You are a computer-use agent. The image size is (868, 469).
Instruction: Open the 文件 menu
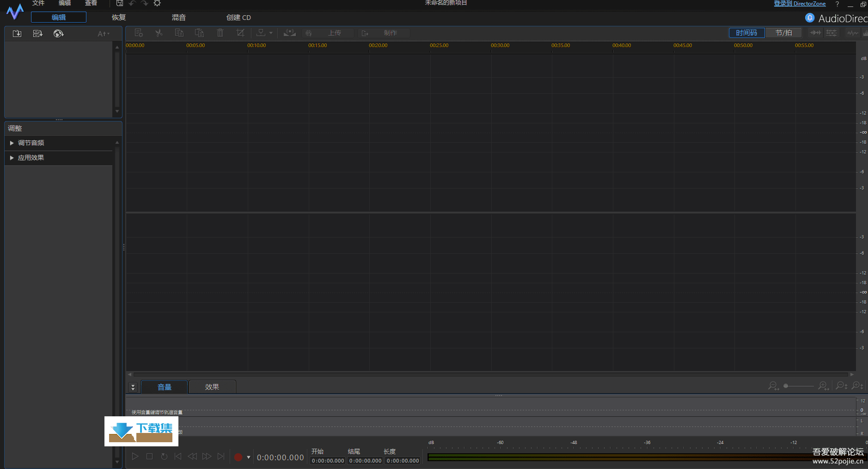[x=38, y=3]
